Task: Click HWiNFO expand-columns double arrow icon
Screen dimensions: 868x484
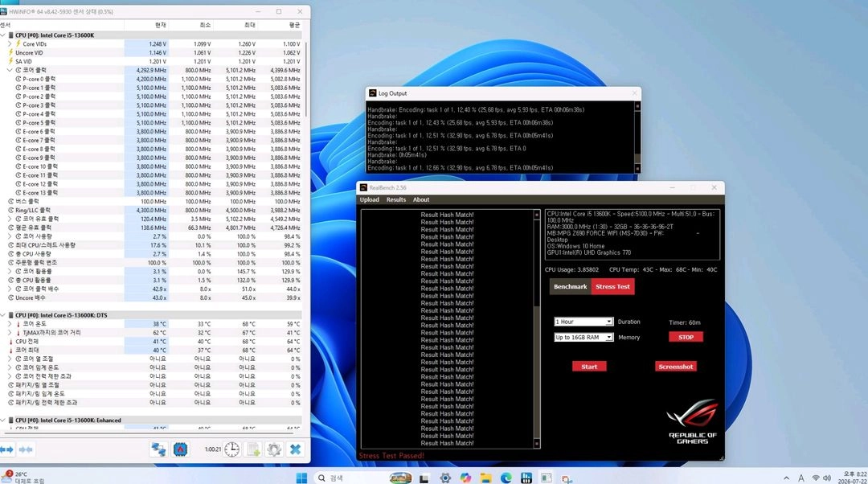Action: click(x=6, y=449)
